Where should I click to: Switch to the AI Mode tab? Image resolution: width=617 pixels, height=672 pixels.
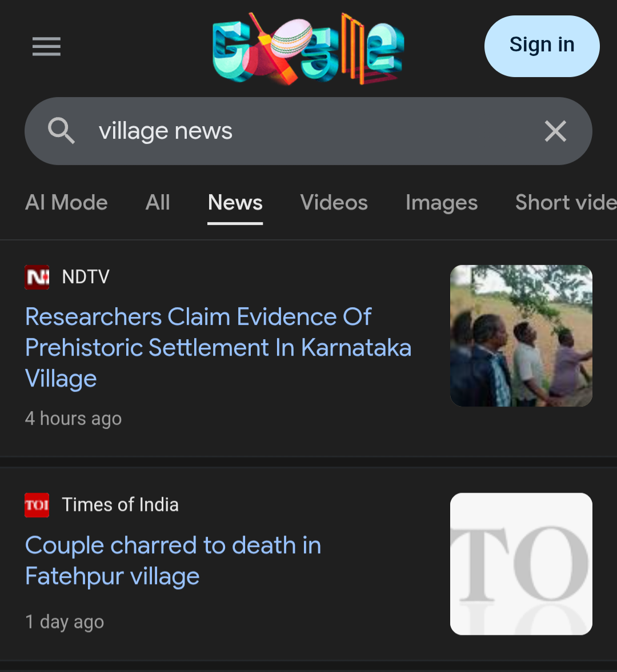tap(66, 203)
